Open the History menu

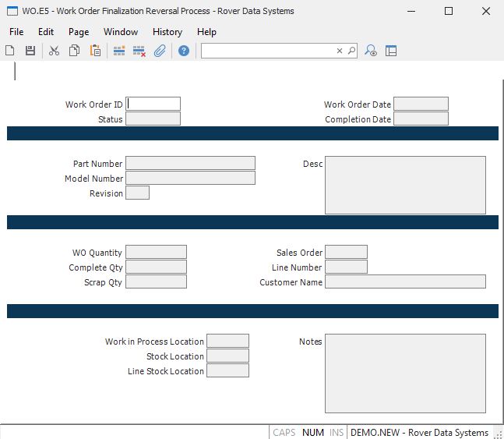tap(167, 32)
